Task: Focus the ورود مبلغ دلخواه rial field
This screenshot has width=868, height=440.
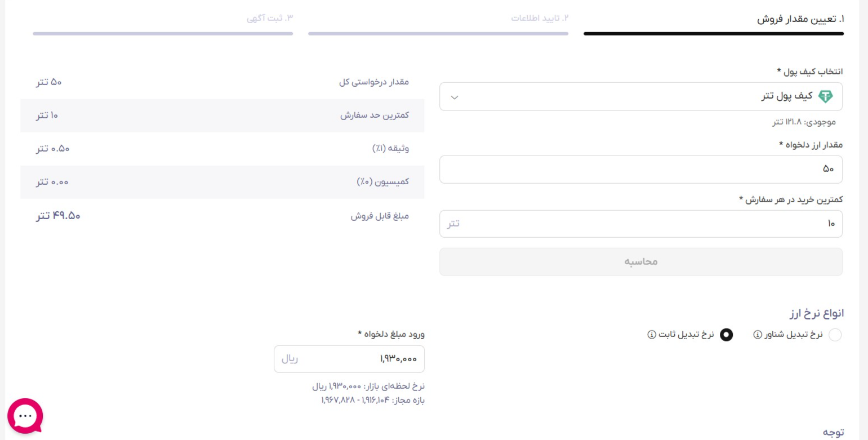Action: click(x=349, y=359)
